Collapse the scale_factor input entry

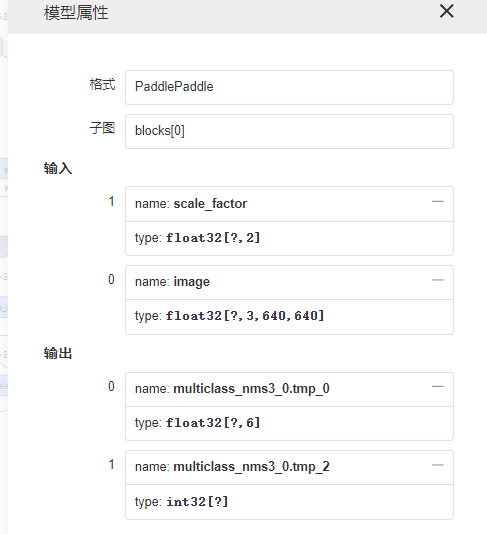pos(438,202)
